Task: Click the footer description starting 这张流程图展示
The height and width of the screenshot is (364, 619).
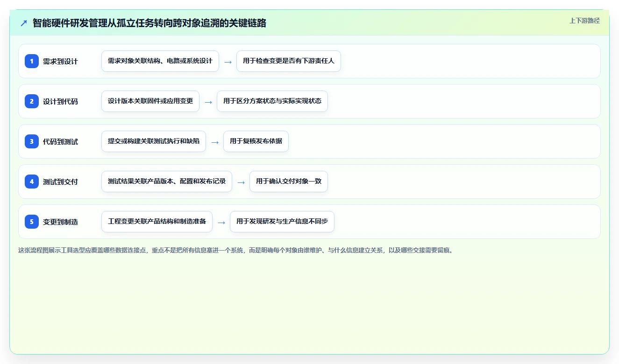Action: click(x=235, y=250)
